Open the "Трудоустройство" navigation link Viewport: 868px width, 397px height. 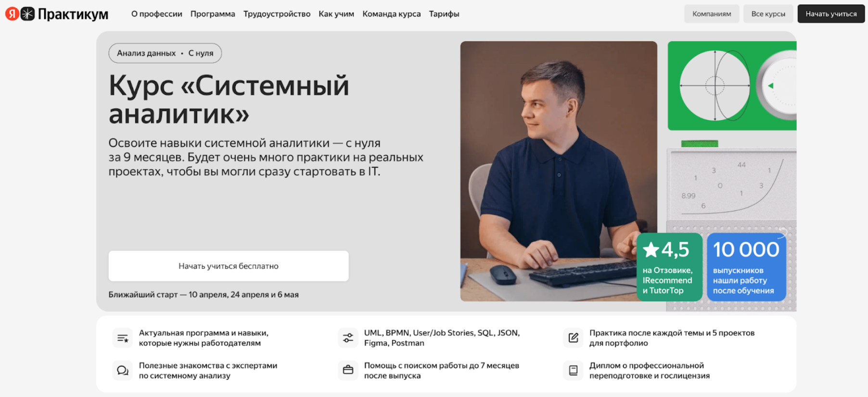(x=277, y=14)
